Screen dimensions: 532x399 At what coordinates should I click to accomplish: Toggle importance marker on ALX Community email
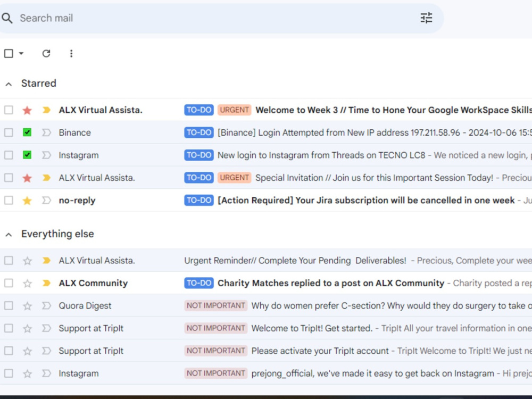click(46, 283)
